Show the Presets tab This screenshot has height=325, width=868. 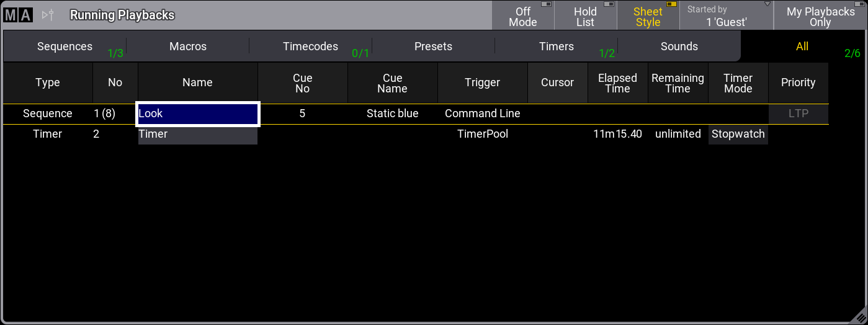(x=433, y=47)
